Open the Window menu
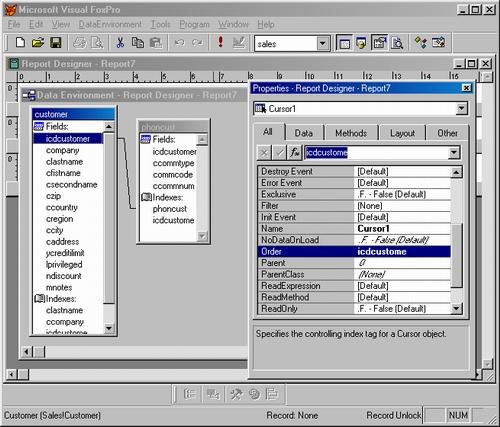Image resolution: width=500 pixels, height=427 pixels. click(233, 24)
